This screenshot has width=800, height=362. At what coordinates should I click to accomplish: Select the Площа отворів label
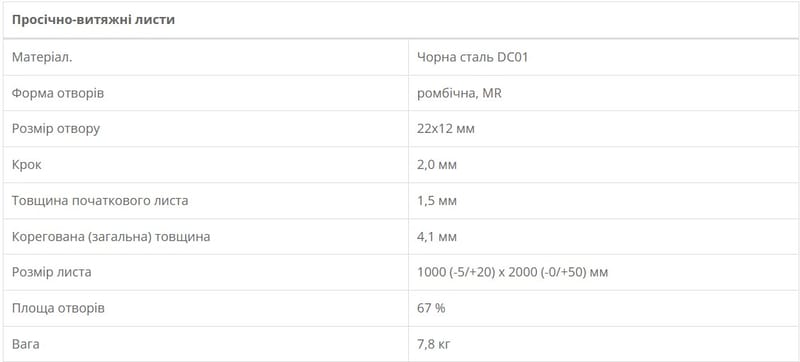tap(59, 308)
